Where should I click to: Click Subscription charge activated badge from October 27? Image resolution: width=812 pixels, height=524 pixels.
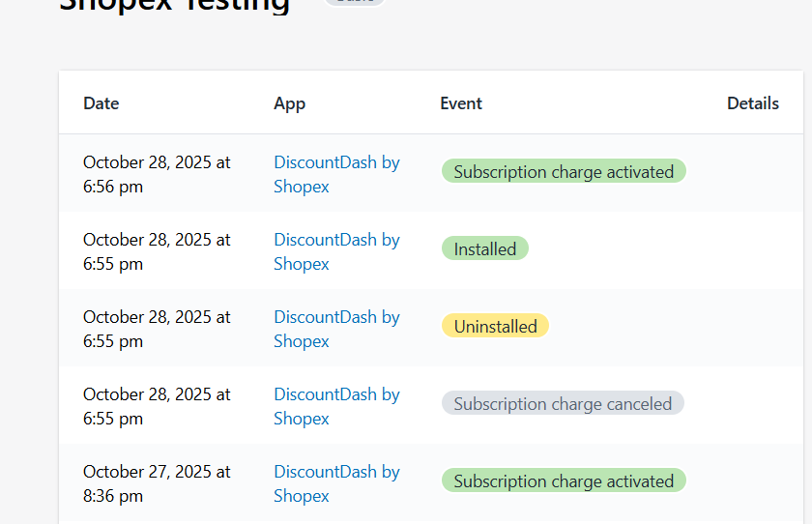tap(564, 481)
